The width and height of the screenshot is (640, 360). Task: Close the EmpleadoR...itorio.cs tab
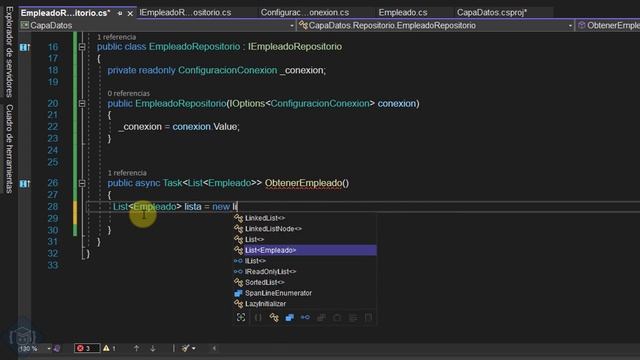point(130,13)
